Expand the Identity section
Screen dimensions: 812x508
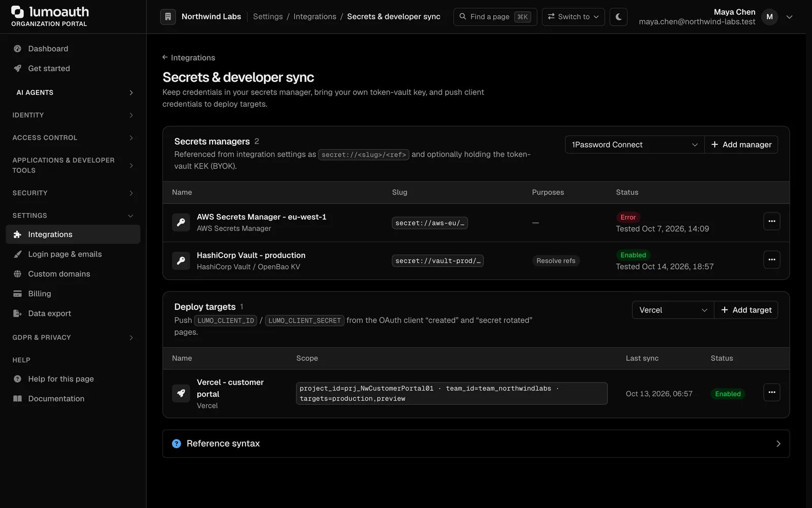(73, 115)
